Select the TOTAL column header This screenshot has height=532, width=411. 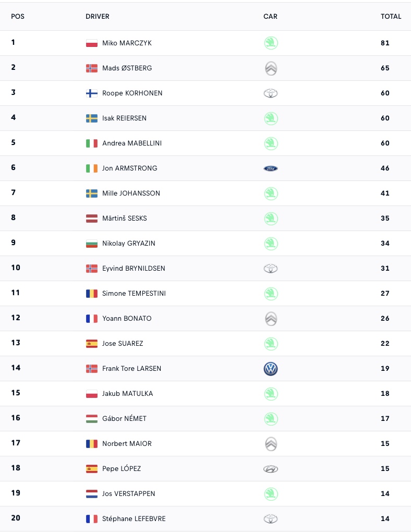pos(391,16)
